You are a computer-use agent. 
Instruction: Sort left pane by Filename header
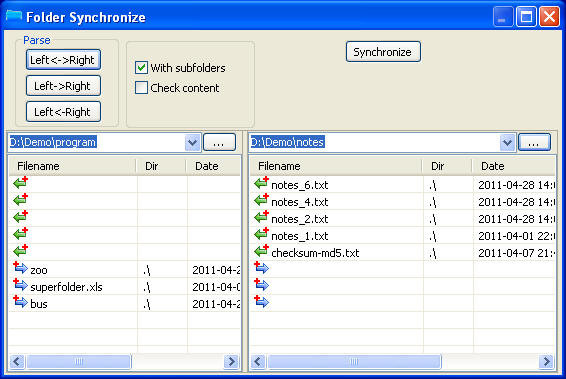tap(73, 166)
